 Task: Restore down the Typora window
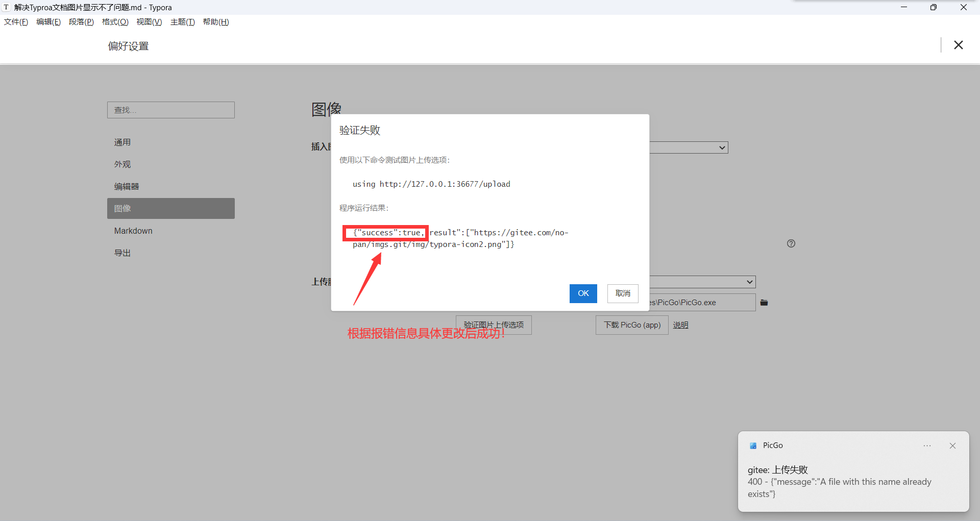934,7
